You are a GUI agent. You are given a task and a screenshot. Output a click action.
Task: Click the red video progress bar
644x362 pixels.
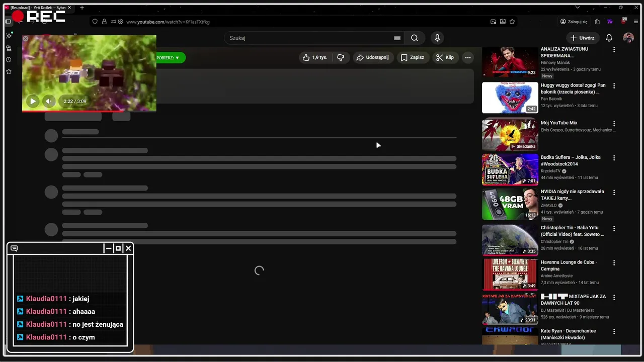[x=89, y=111]
